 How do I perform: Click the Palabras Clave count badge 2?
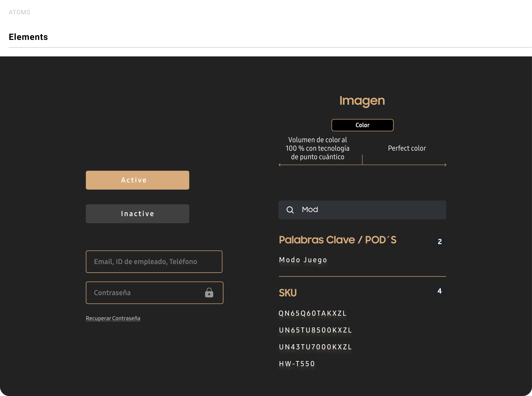tap(440, 241)
